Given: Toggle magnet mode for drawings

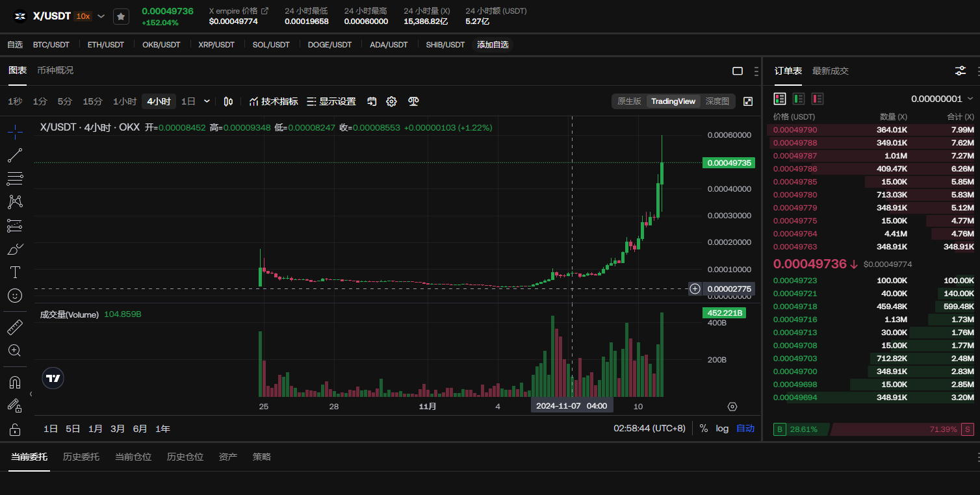Looking at the screenshot, I should (15, 382).
